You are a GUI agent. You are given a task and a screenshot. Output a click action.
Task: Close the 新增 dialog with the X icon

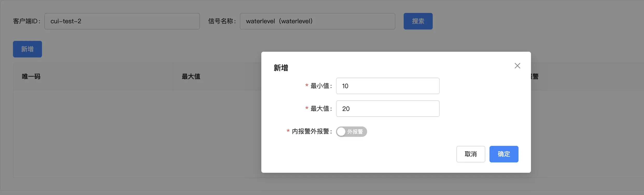pyautogui.click(x=517, y=66)
